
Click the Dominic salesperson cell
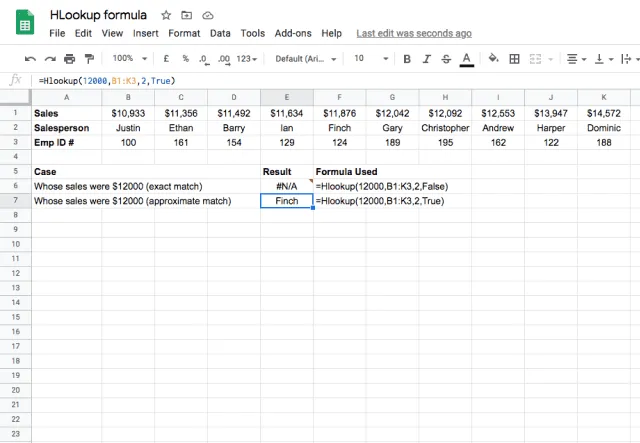coord(604,128)
